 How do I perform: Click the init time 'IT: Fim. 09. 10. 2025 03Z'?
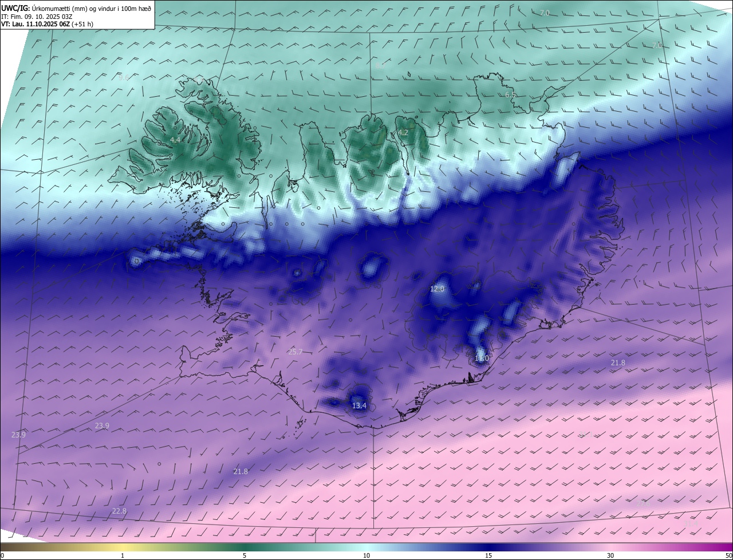(37, 16)
